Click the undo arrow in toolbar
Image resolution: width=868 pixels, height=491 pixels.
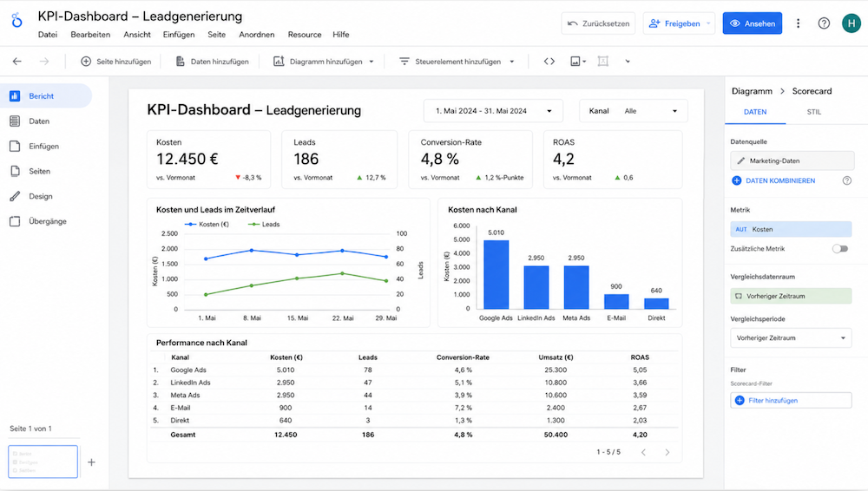click(x=17, y=62)
